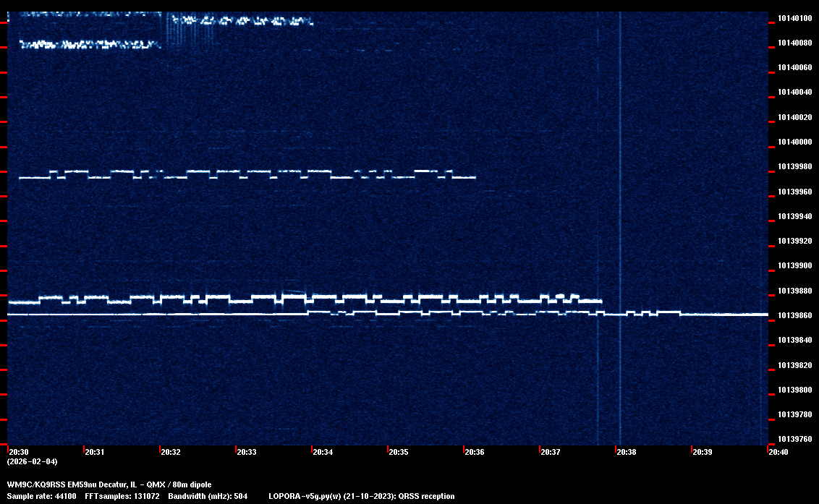
Task: Pick the 10139760 frequency label
Action: [x=794, y=440]
